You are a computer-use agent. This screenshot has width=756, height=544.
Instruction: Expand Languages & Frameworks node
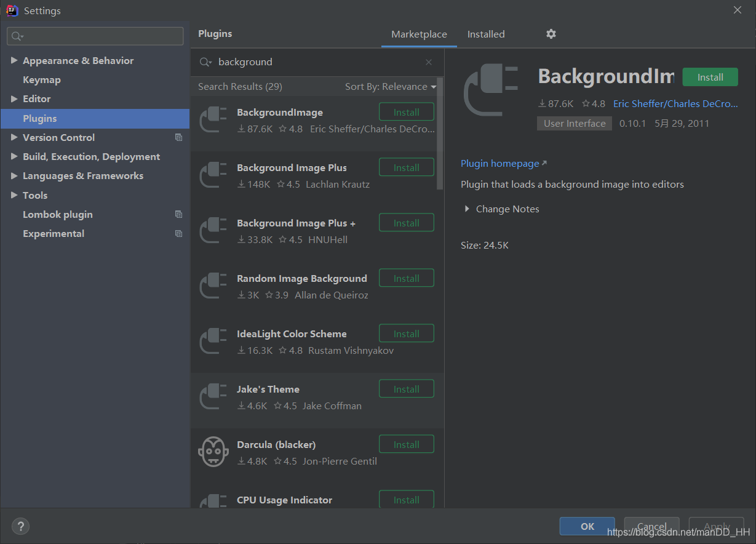coord(14,175)
